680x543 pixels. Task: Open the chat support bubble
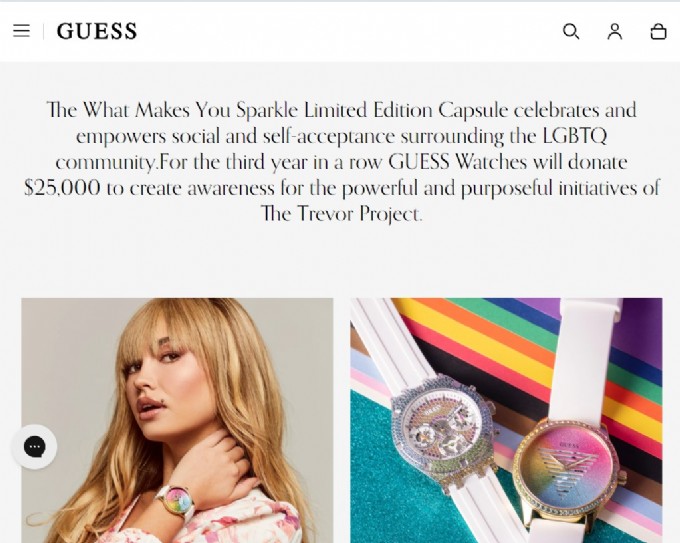coord(35,447)
